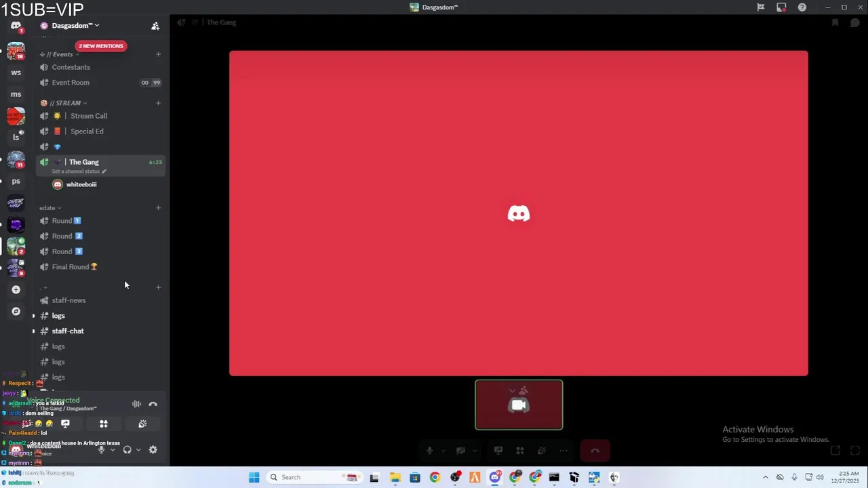Share your screen from user panel
868x488 pixels.
65,424
